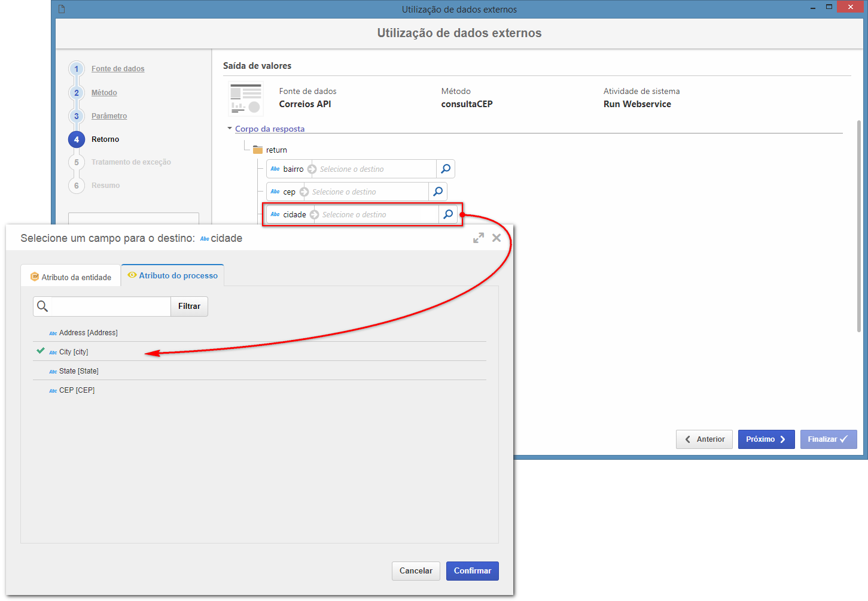868x601 pixels.
Task: Click cidade destination input field
Action: (379, 215)
